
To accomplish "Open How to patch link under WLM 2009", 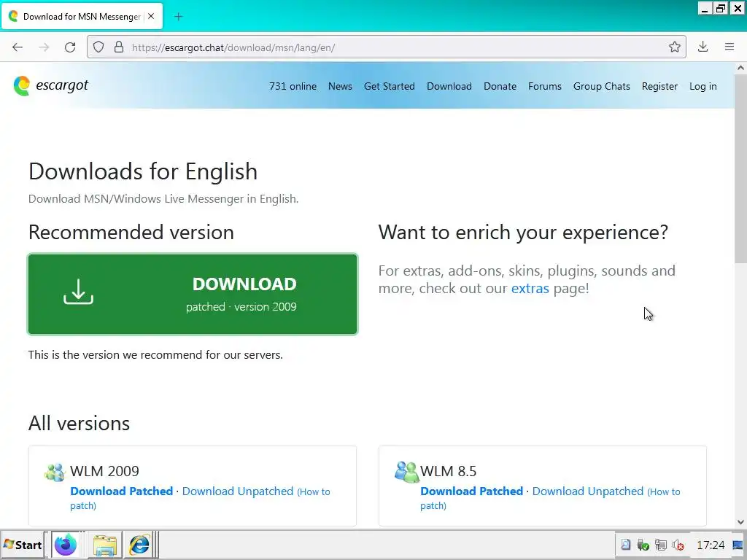I will point(200,498).
